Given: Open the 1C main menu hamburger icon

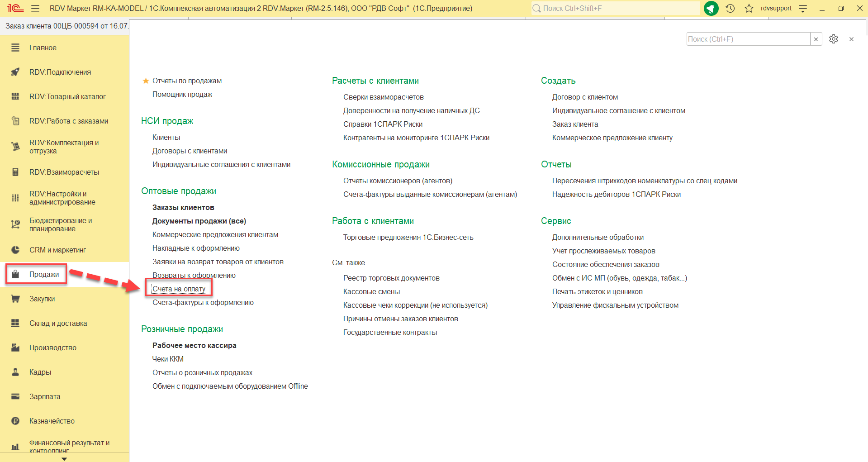Looking at the screenshot, I should coord(35,8).
